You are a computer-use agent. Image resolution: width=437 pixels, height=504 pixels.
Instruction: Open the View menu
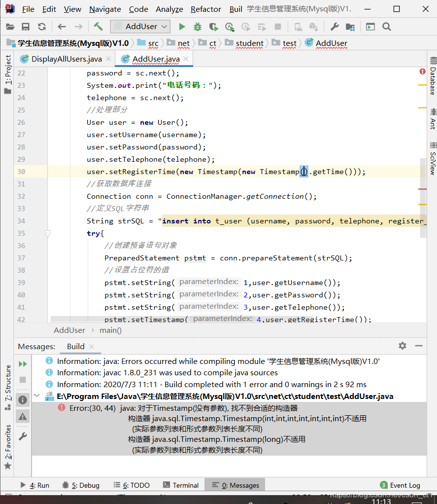click(x=72, y=9)
